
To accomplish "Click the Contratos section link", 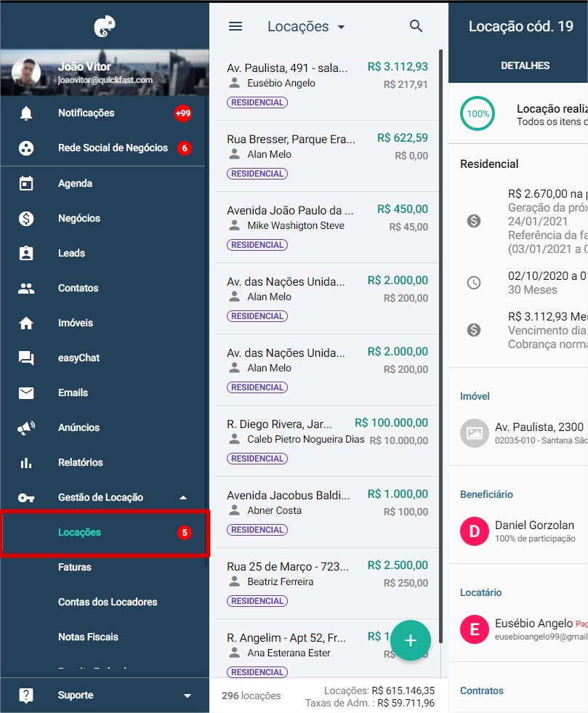I will (x=482, y=690).
